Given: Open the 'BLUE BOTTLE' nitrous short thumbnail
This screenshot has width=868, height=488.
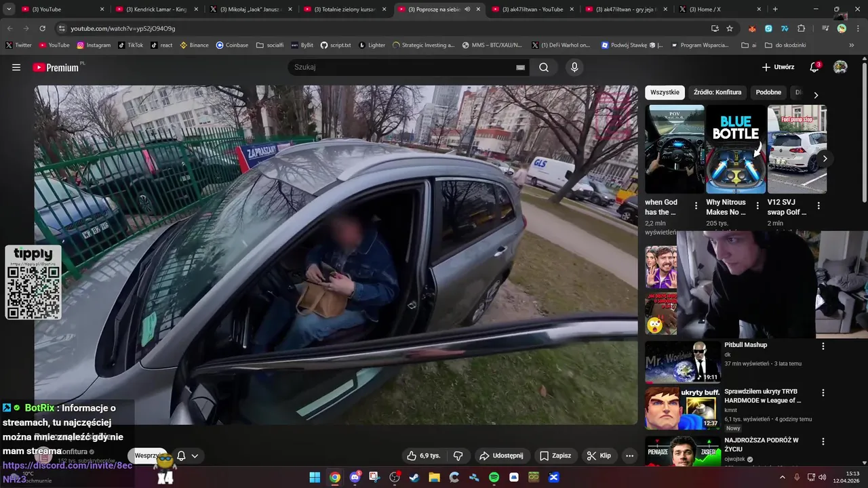Looking at the screenshot, I should pyautogui.click(x=736, y=149).
